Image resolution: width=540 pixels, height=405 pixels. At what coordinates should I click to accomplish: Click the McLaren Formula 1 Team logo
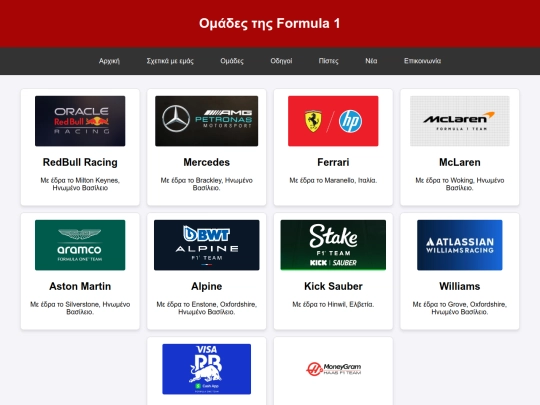pyautogui.click(x=460, y=121)
